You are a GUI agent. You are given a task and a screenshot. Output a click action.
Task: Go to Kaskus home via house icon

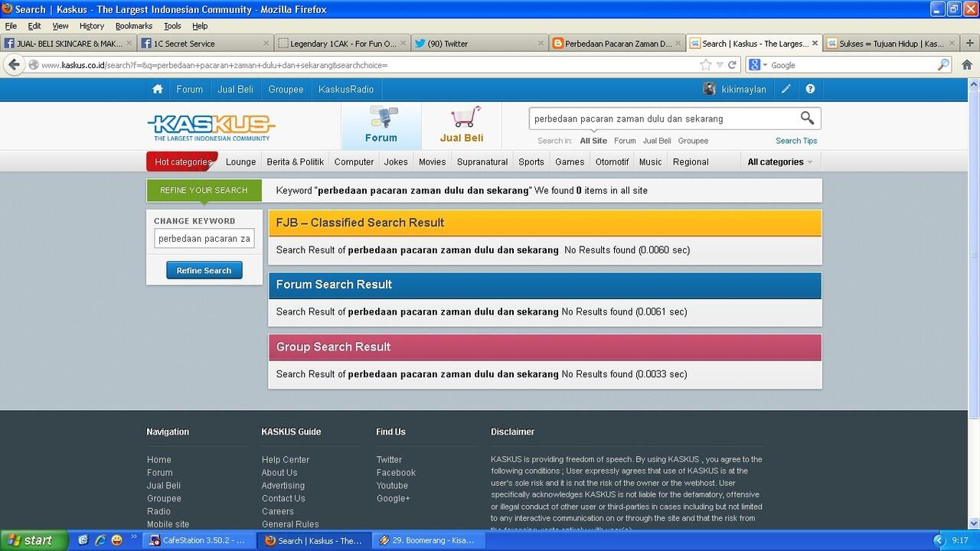[x=157, y=90]
